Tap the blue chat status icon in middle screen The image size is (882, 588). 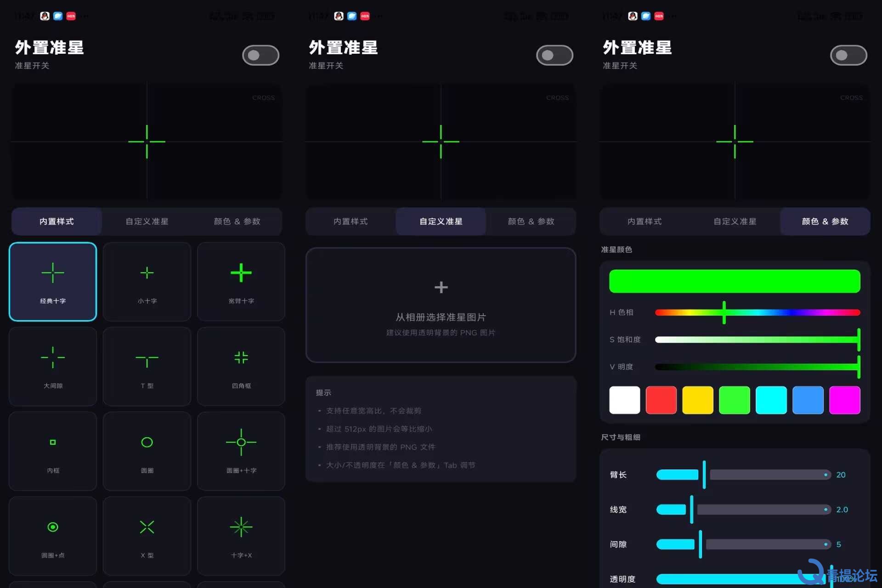[x=352, y=16]
